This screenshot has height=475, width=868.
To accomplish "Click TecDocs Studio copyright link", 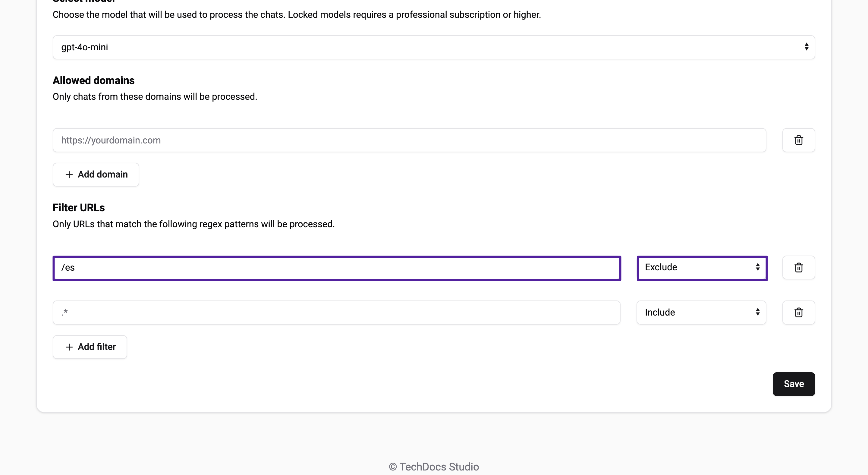I will (x=434, y=467).
